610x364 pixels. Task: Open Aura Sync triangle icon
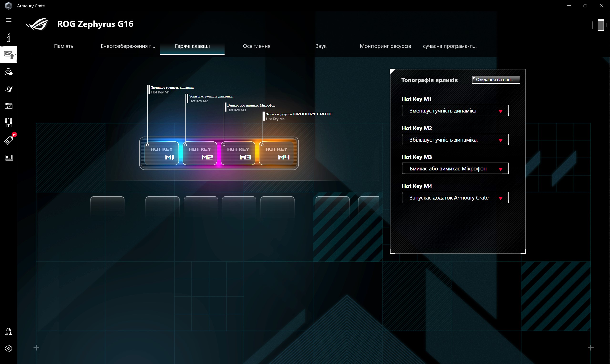coord(9,72)
